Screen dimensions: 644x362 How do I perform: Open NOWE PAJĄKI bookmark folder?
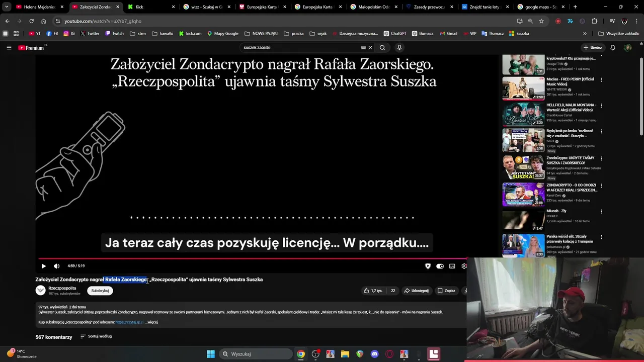point(261,34)
